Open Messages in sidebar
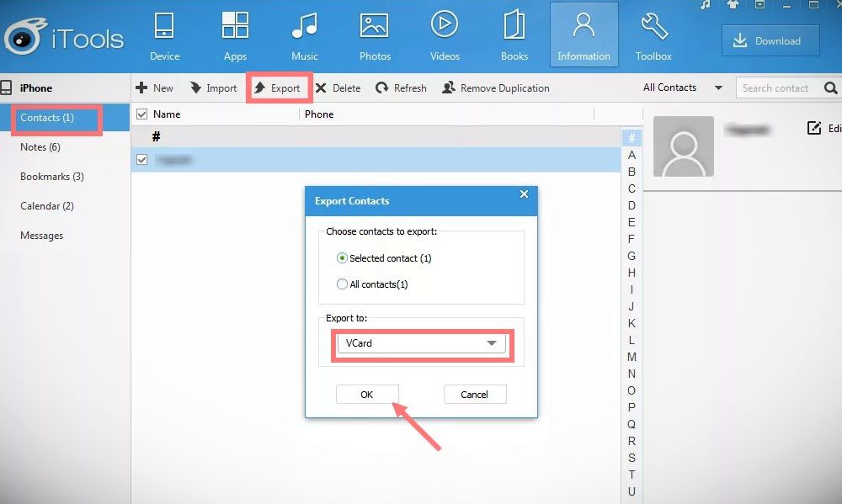The width and height of the screenshot is (842, 504). [42, 236]
